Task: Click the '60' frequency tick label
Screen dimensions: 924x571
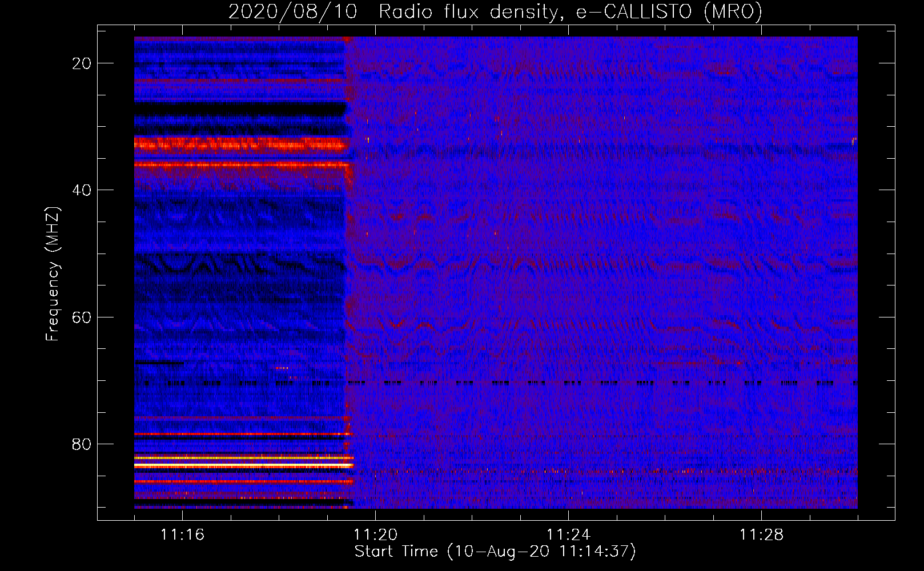Action: [x=82, y=317]
